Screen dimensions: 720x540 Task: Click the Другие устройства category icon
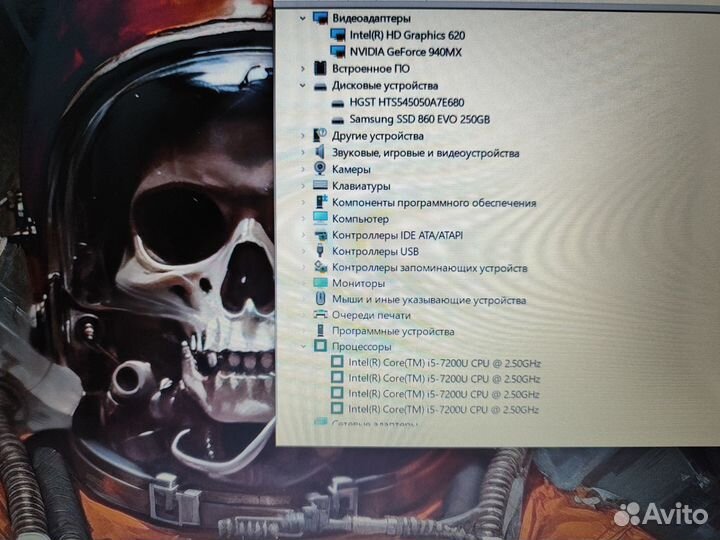pos(320,135)
